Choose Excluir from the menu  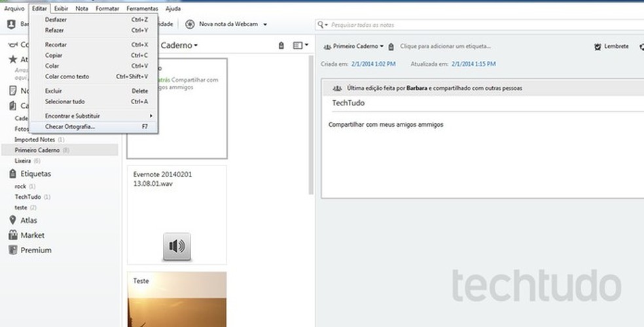pyautogui.click(x=94, y=91)
